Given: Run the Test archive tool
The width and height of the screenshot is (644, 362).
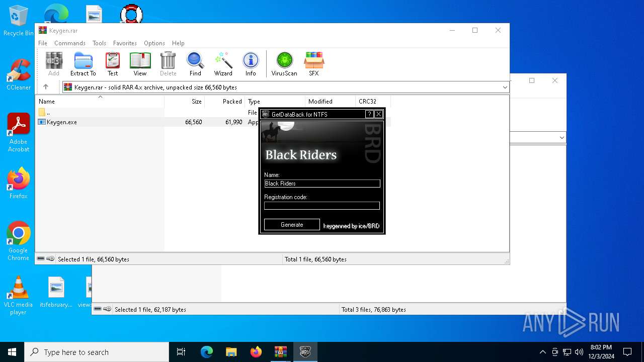Looking at the screenshot, I should coord(113,63).
